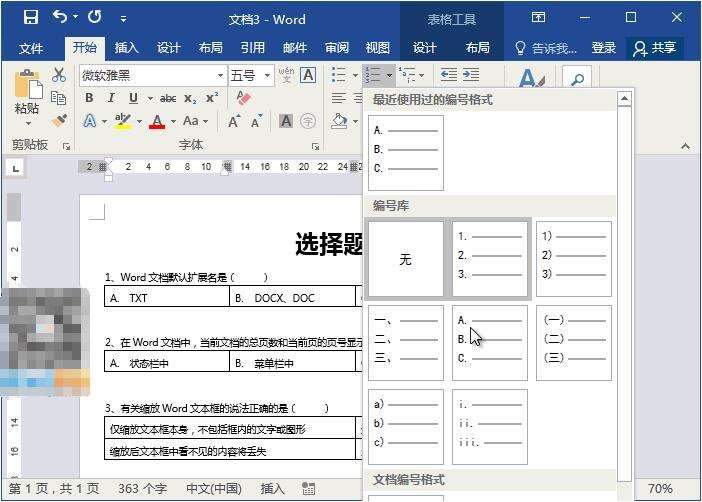Click the Enclosed Character icon
The width and height of the screenshot is (702, 502).
[308, 121]
